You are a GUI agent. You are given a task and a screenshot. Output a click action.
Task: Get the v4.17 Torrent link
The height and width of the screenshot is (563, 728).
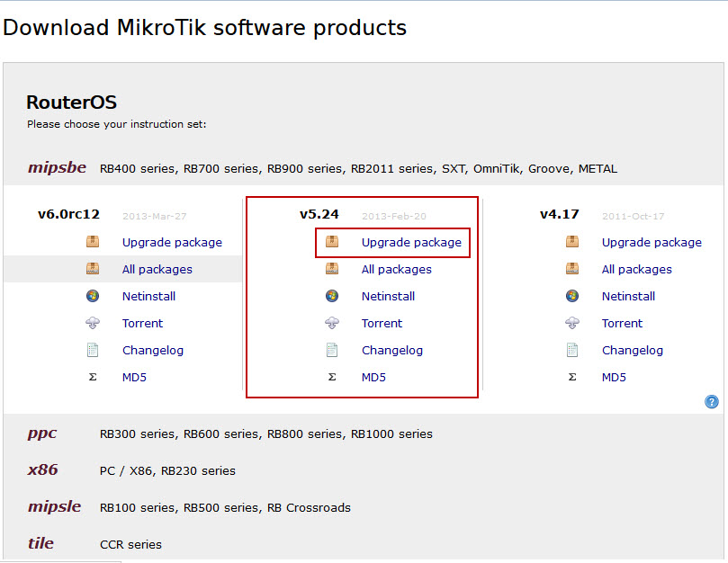point(622,323)
